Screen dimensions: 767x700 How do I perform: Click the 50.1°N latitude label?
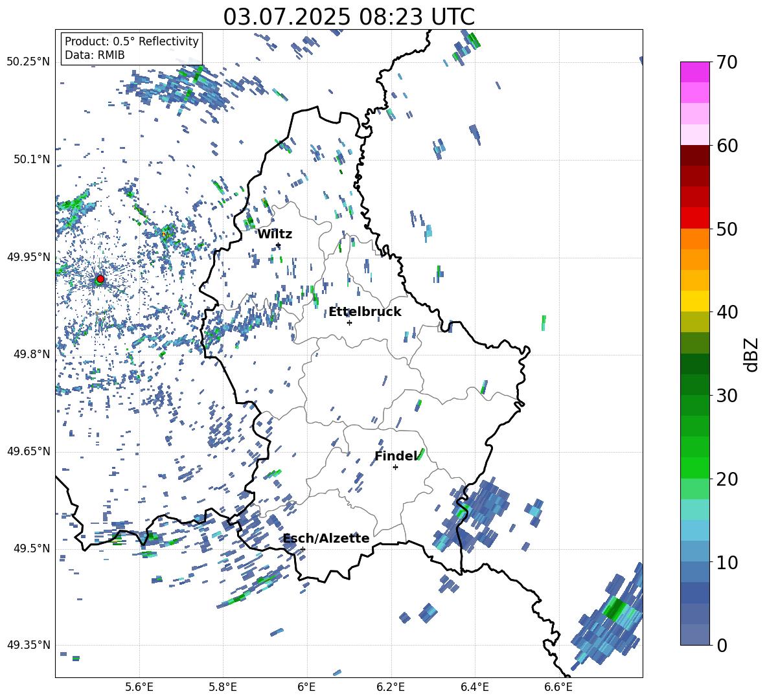point(32,160)
